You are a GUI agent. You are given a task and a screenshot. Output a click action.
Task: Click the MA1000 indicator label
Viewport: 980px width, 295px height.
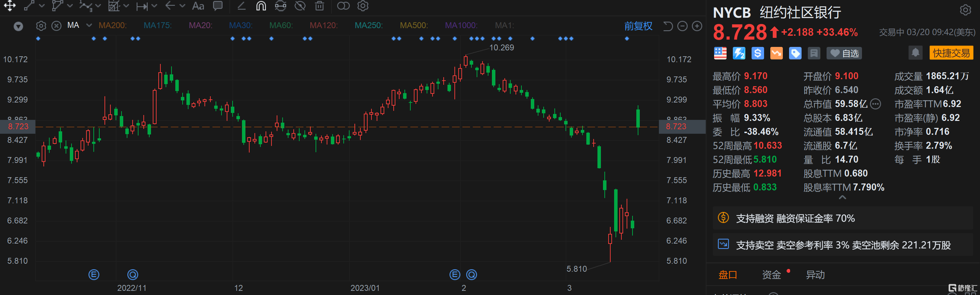(461, 25)
